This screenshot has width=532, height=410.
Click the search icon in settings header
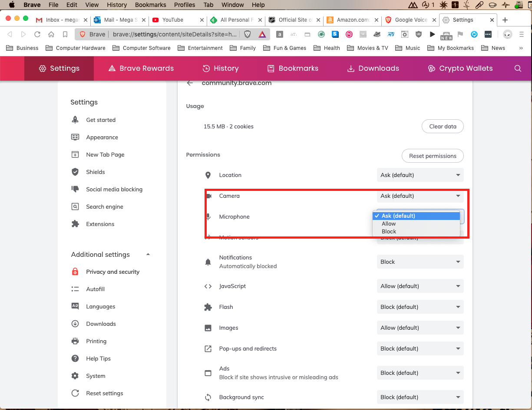[518, 69]
